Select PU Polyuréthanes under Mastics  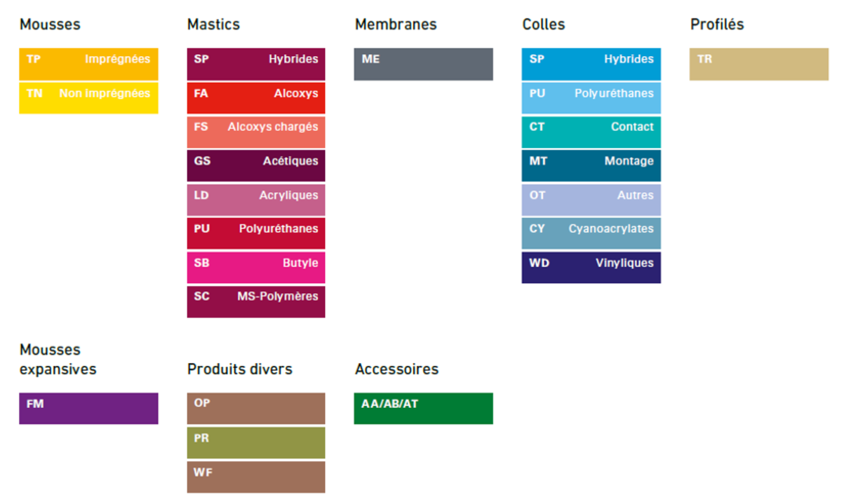pyautogui.click(x=256, y=233)
